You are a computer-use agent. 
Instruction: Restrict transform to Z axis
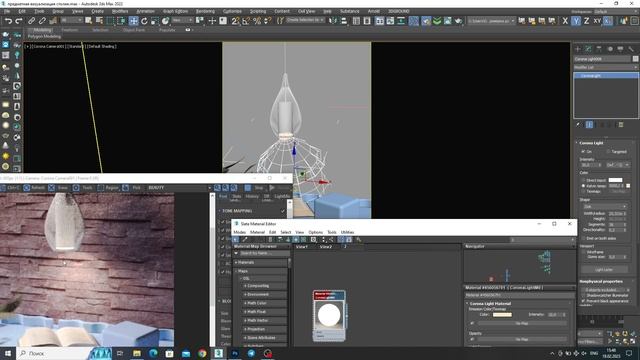click(587, 21)
